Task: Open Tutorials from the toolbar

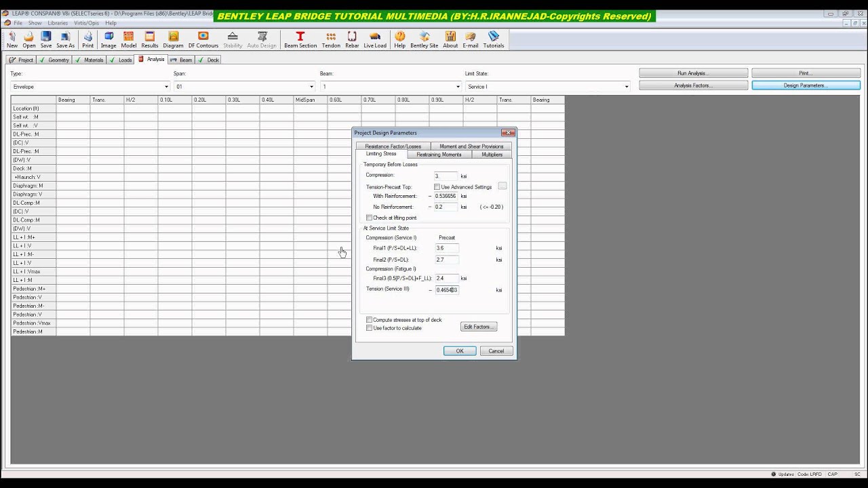Action: tap(494, 40)
